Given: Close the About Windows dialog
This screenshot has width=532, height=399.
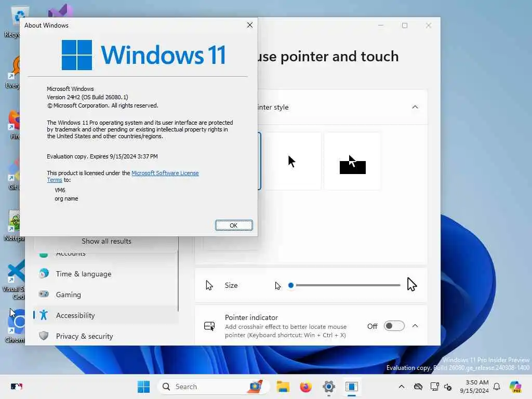Looking at the screenshot, I should coord(250,25).
